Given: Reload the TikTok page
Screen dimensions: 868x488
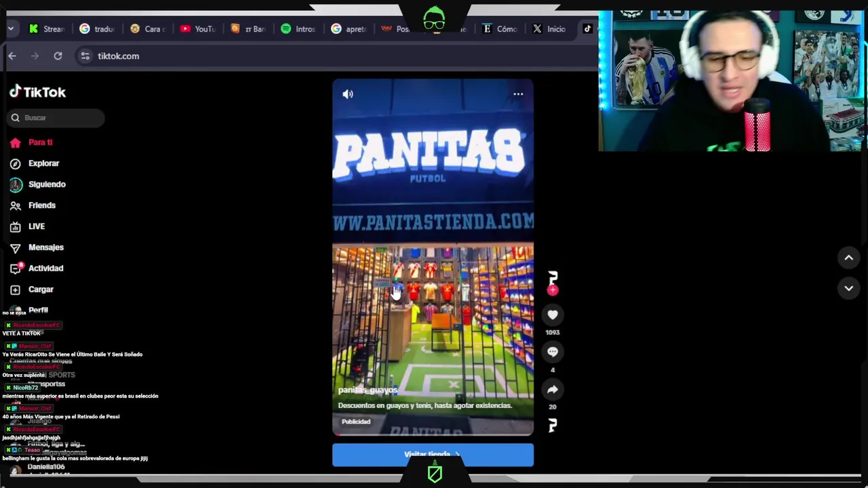Looking at the screenshot, I should point(58,56).
